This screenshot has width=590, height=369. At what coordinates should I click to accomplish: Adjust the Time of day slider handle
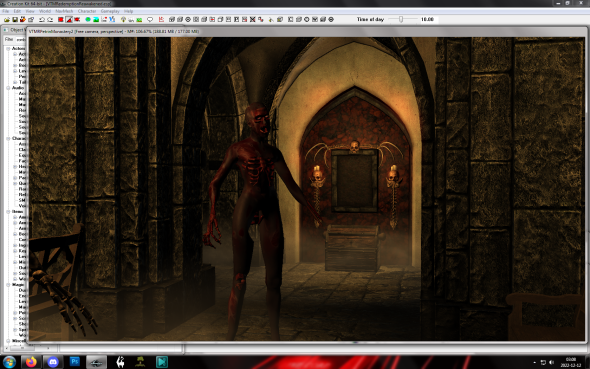[x=401, y=19]
